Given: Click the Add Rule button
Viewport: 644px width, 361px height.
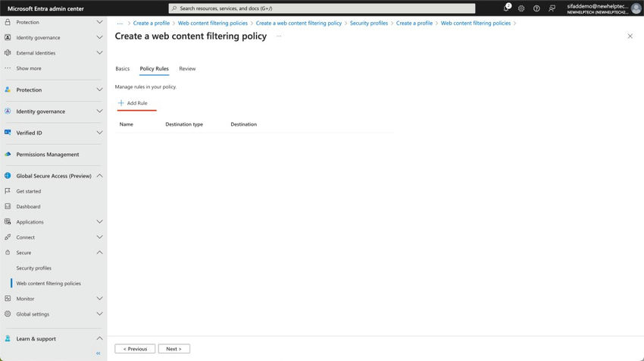Looking at the screenshot, I should click(x=133, y=103).
